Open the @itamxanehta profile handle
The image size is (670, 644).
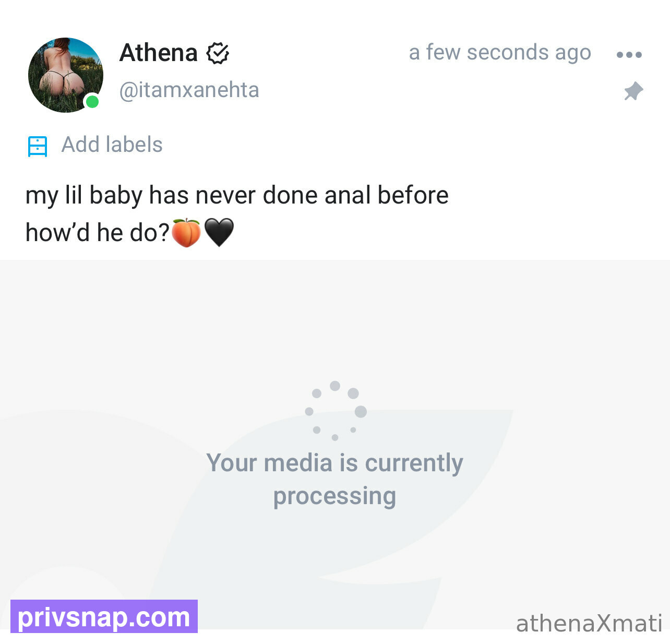coord(189,90)
